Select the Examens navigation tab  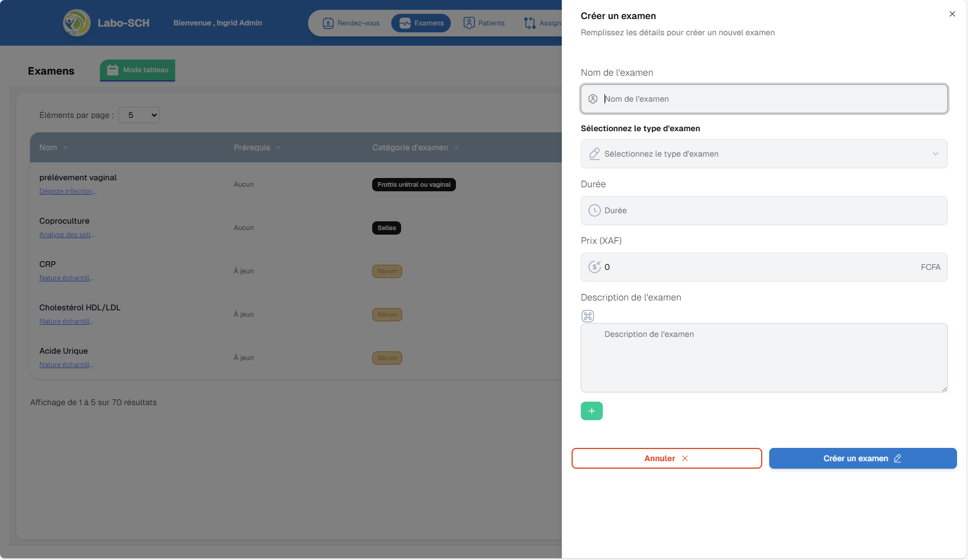point(421,23)
